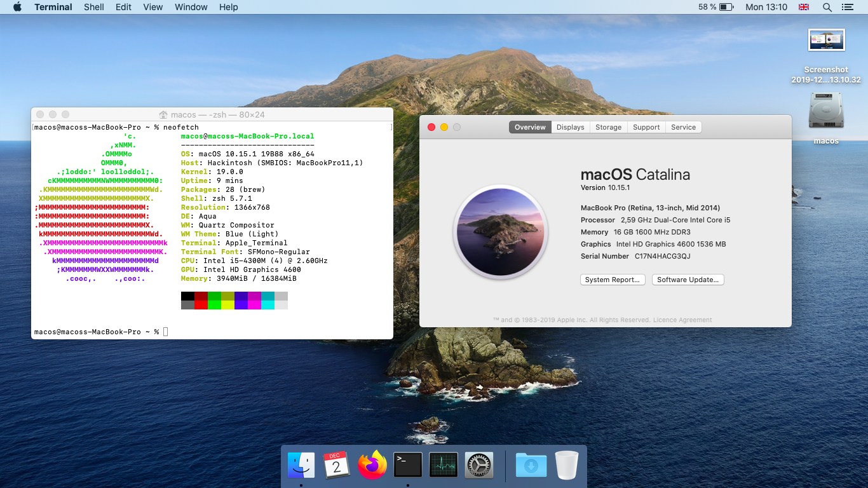Image resolution: width=868 pixels, height=488 pixels.
Task: Click the home icon in Terminal title
Action: pos(163,115)
